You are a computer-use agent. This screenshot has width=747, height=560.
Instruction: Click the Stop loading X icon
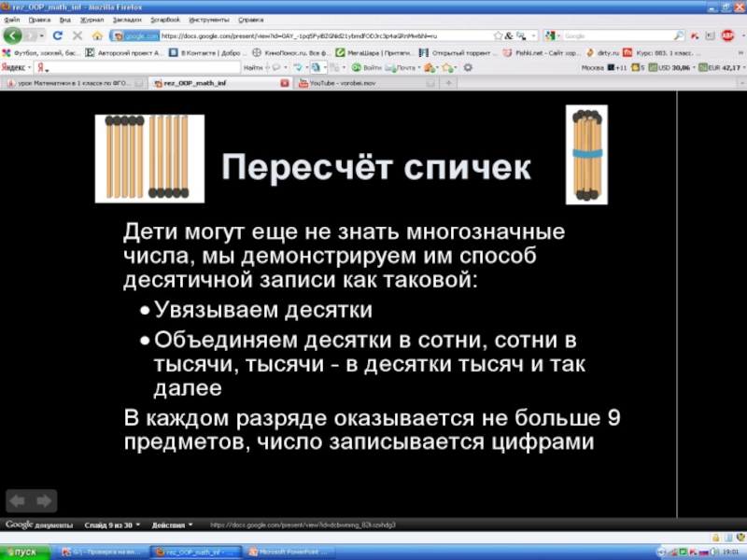point(78,35)
